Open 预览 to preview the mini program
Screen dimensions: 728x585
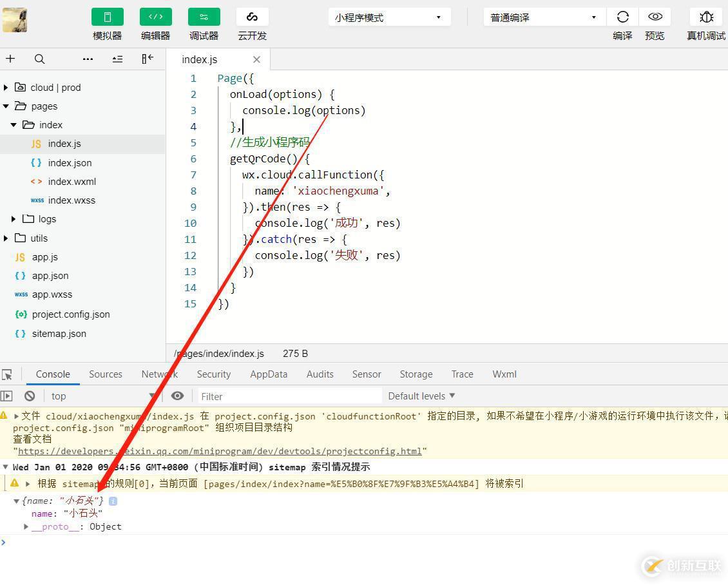pos(655,17)
